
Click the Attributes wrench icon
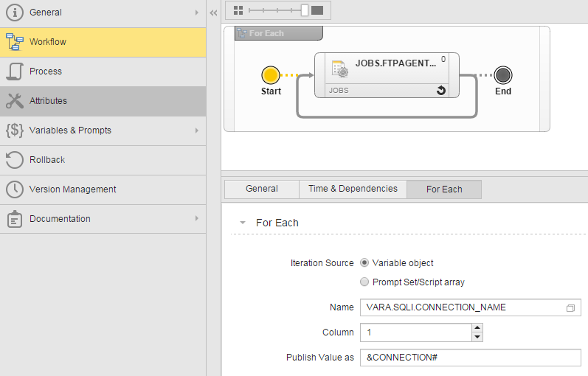click(x=14, y=101)
